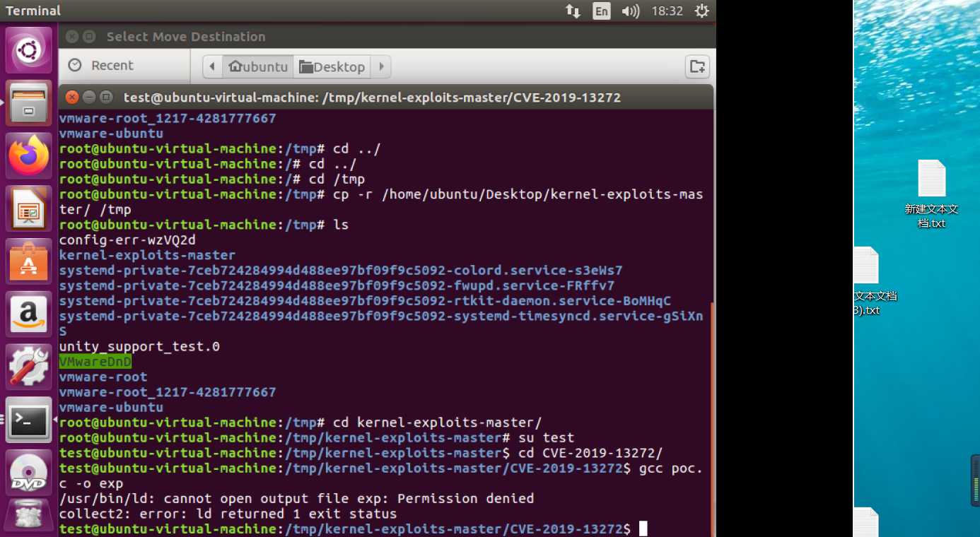
Task: Click the kernel-exploits-master directory in ls output
Action: pyautogui.click(x=147, y=255)
